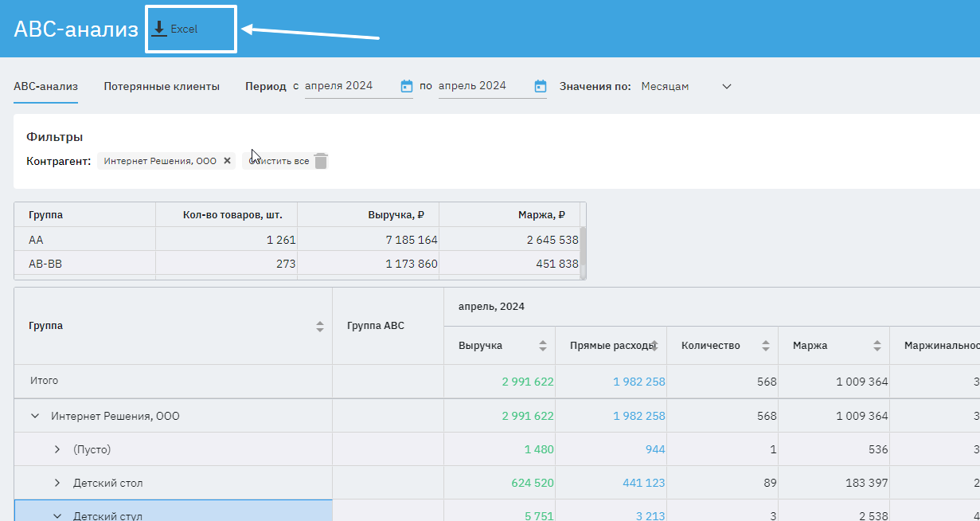Open the Значения по Месяцам dropdown
The image size is (980, 521).
point(726,86)
